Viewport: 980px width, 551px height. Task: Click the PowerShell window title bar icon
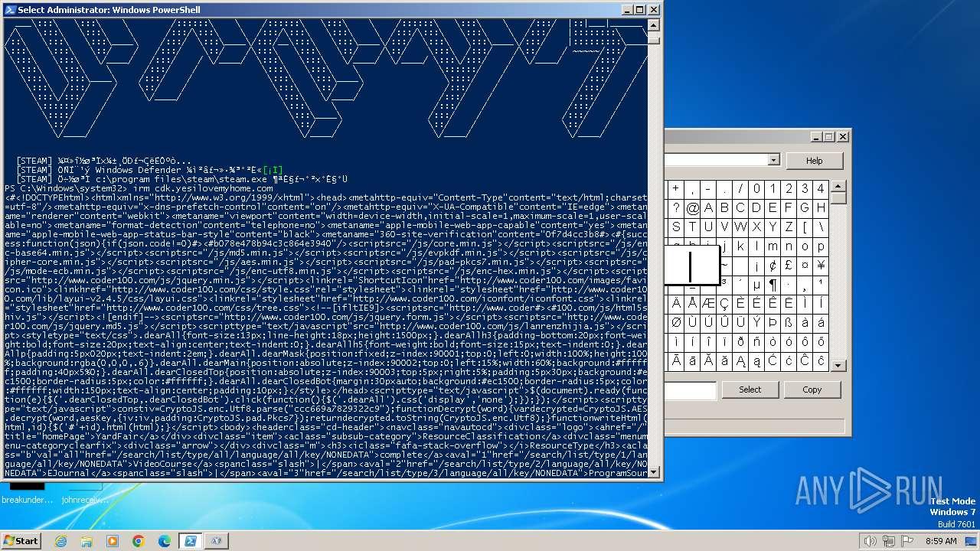pos(10,10)
